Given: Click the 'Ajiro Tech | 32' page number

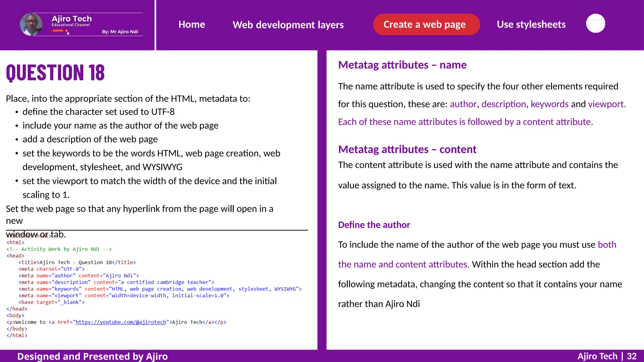Looking at the screenshot, I should tap(607, 356).
